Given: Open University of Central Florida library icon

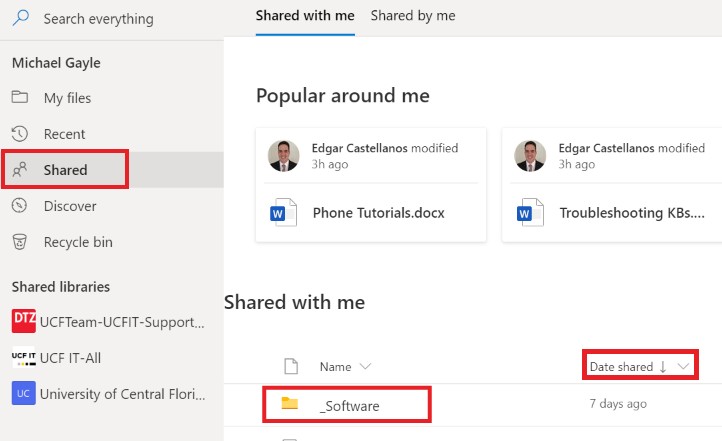Looking at the screenshot, I should tap(23, 393).
